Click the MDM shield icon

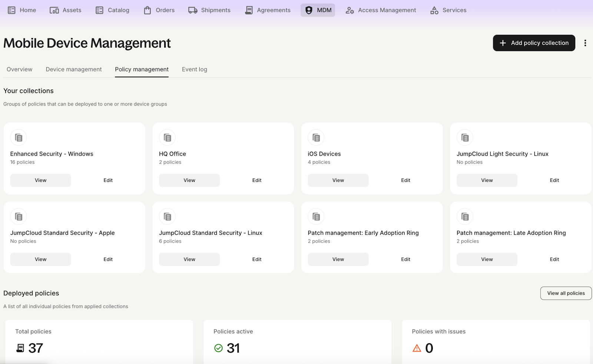309,10
